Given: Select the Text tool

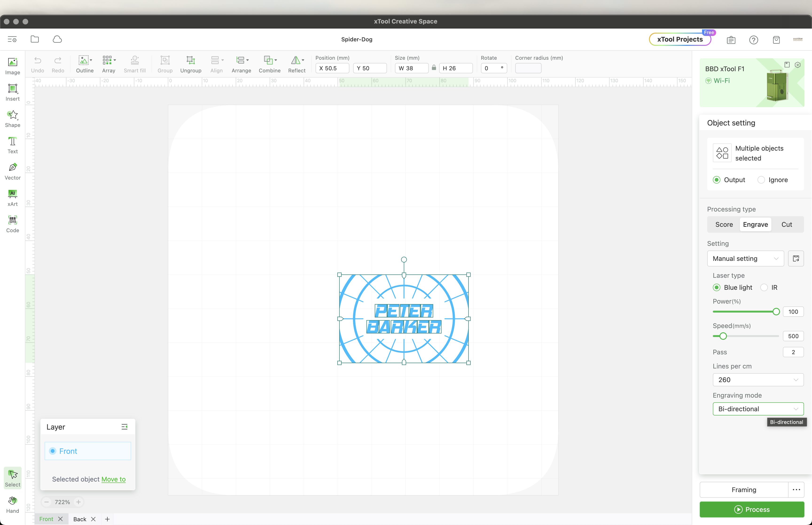Looking at the screenshot, I should click(x=13, y=145).
